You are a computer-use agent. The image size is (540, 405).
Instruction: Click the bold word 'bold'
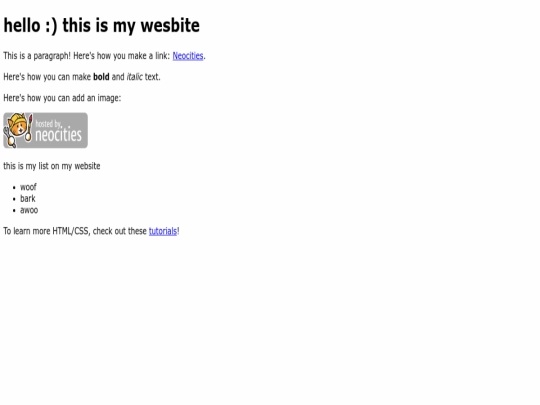coord(101,77)
